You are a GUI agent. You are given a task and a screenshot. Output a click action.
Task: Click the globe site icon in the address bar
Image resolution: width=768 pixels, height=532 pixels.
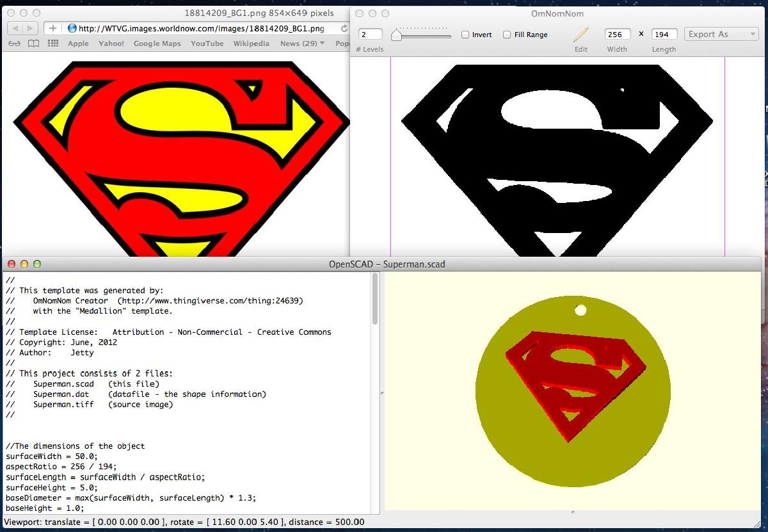[x=72, y=28]
